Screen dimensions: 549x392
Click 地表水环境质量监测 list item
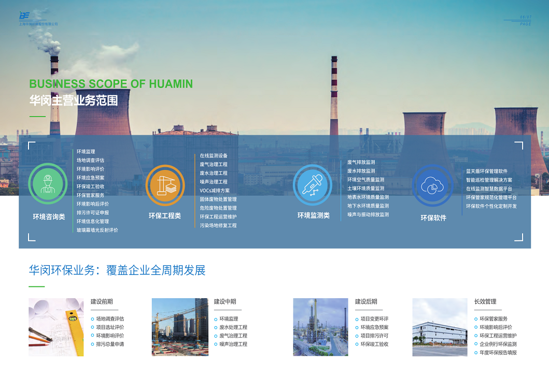[368, 197]
